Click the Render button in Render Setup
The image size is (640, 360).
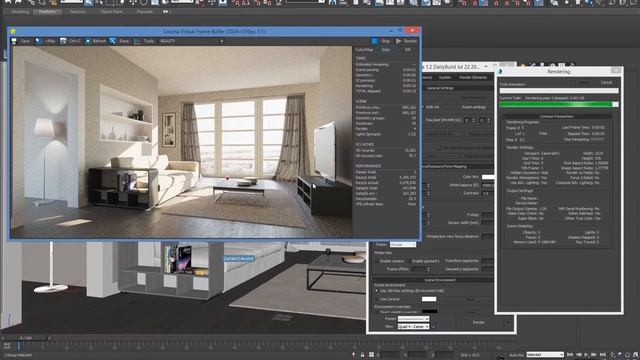[x=478, y=322]
